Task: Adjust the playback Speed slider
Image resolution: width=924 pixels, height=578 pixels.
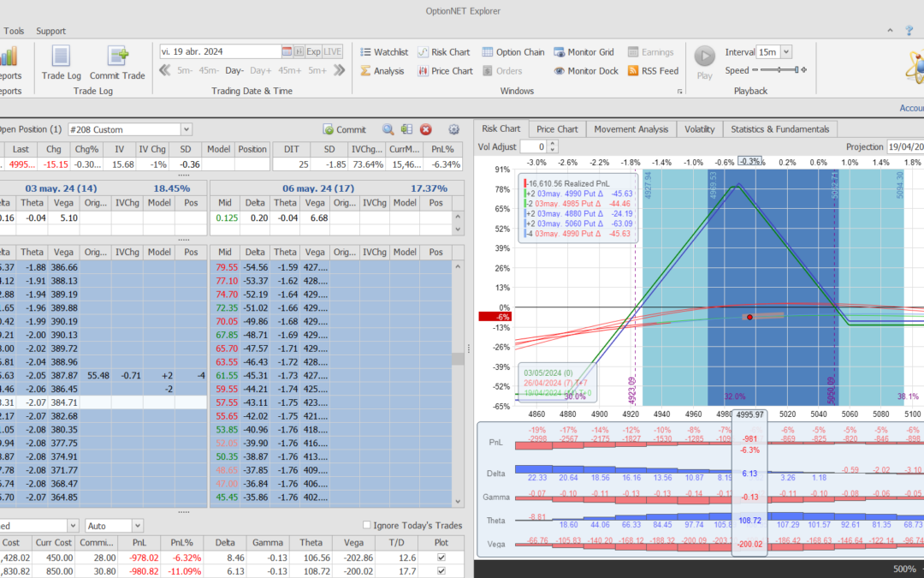Action: pyautogui.click(x=779, y=70)
